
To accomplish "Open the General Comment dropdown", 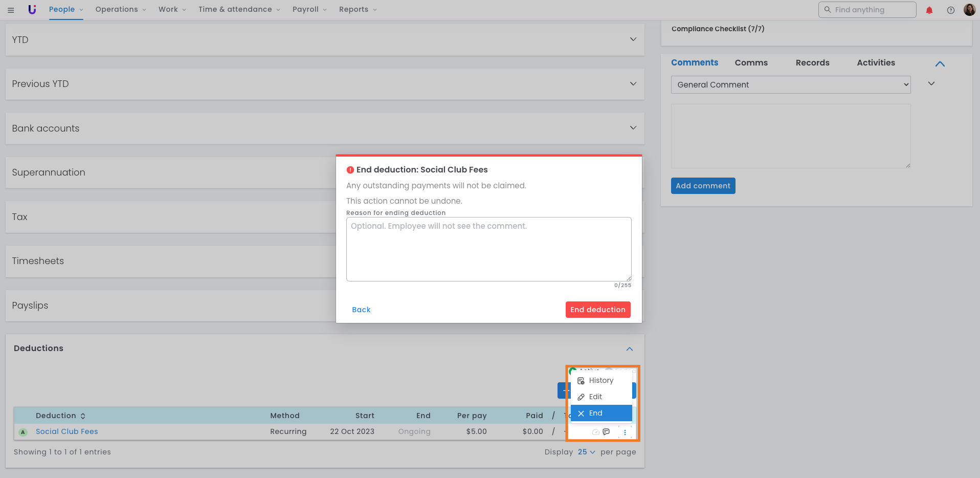I will pos(790,85).
